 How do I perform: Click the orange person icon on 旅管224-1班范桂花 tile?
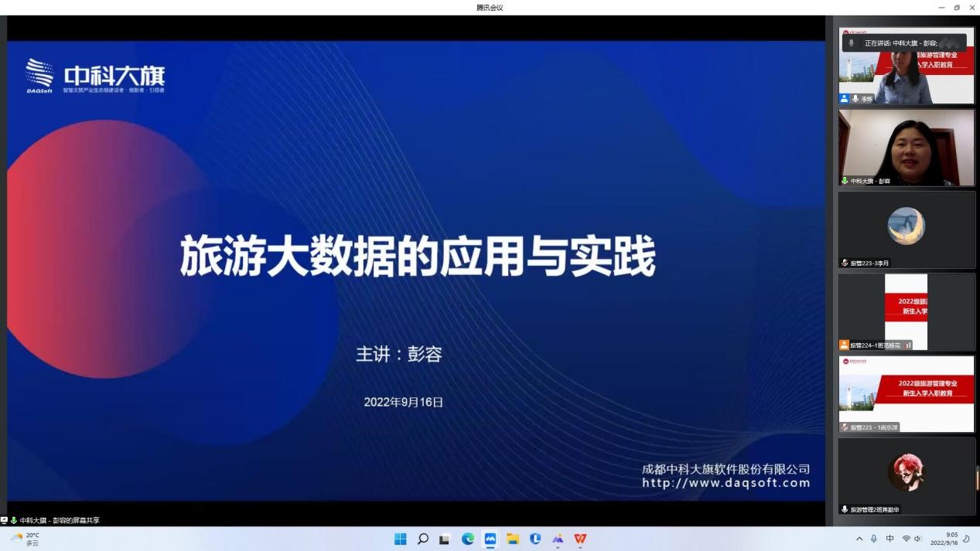pos(845,345)
